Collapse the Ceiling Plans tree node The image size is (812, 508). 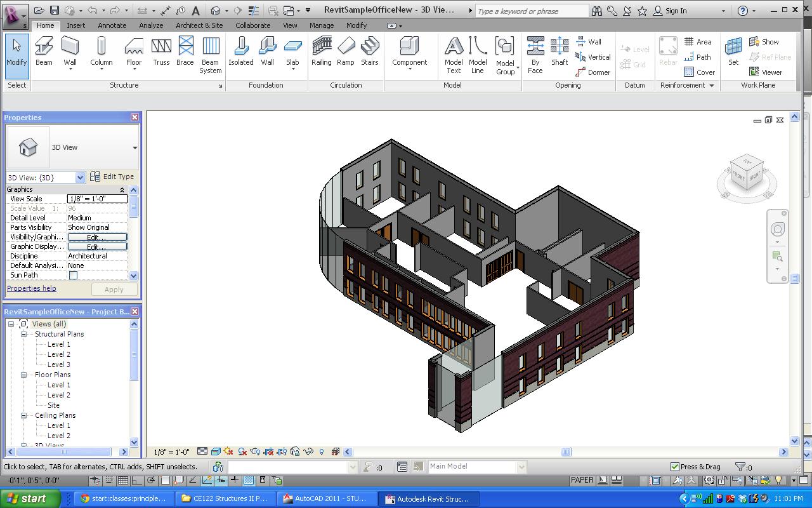click(x=24, y=415)
